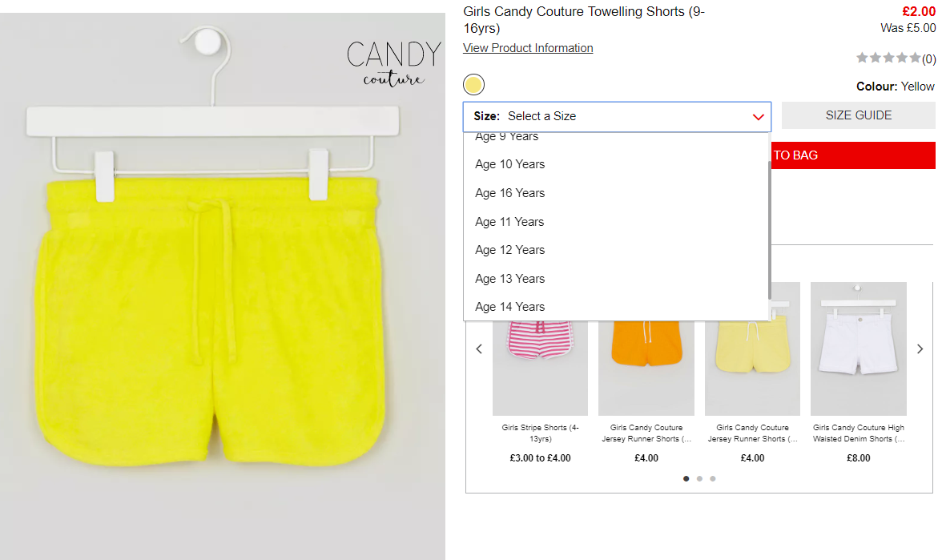Choose Age 12 Years size option
The width and height of the screenshot is (938, 560).
616,250
